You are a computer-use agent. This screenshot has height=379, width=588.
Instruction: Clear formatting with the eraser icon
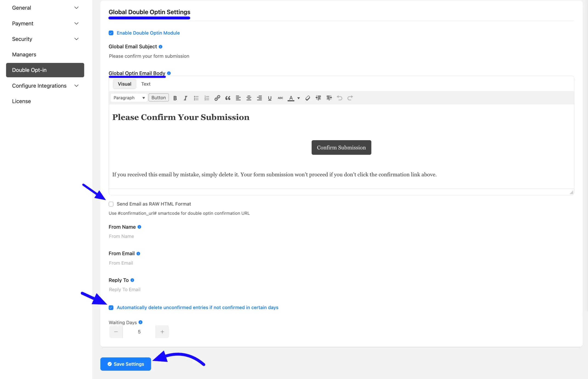[x=307, y=98]
